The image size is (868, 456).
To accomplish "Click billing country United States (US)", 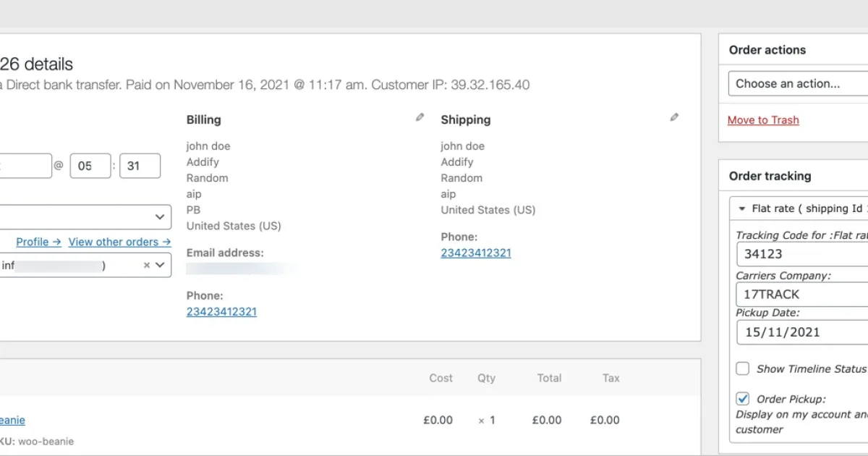I will (x=234, y=226).
